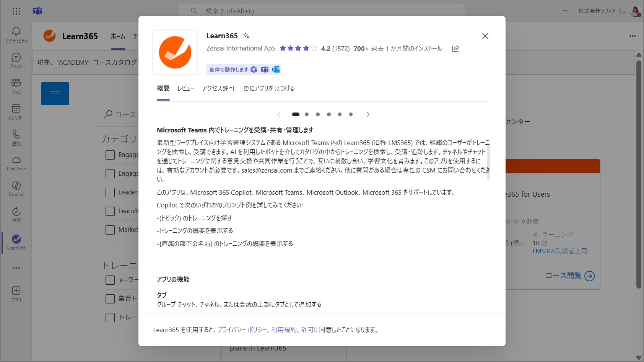Open the 利用規約 link
644x362 pixels.
coord(284,330)
